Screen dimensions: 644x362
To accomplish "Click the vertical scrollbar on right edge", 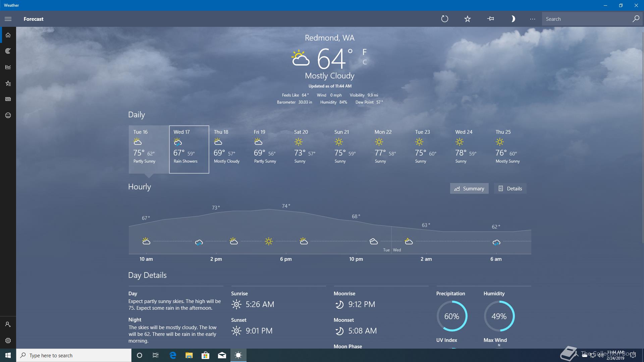I will (x=642, y=137).
